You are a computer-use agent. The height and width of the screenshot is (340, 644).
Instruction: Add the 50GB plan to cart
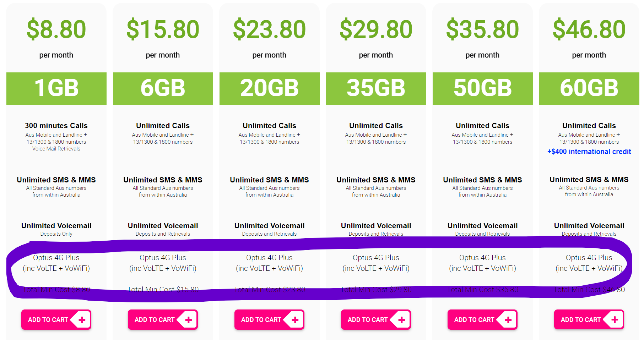pyautogui.click(x=482, y=319)
